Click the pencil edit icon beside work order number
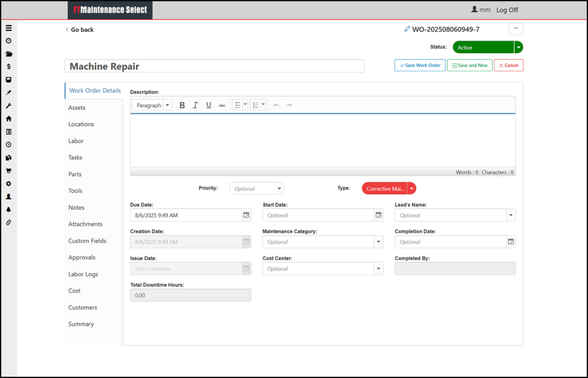 pyautogui.click(x=407, y=29)
